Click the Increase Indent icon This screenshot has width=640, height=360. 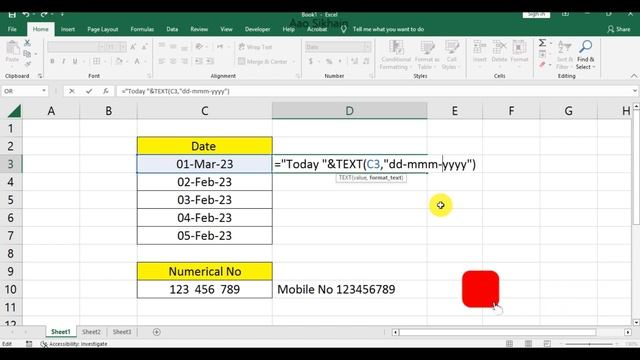pyautogui.click(x=210, y=61)
